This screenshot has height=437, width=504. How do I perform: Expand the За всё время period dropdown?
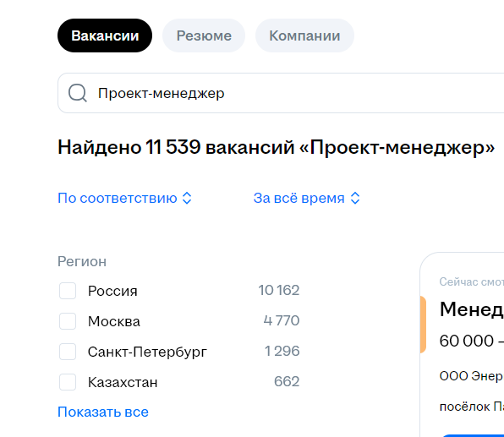pyautogui.click(x=307, y=199)
